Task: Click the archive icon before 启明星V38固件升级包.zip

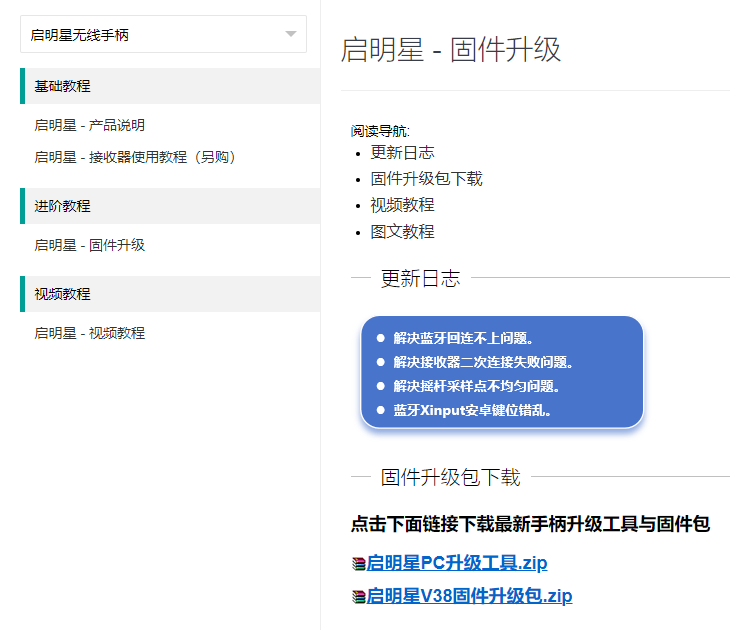Action: point(358,597)
